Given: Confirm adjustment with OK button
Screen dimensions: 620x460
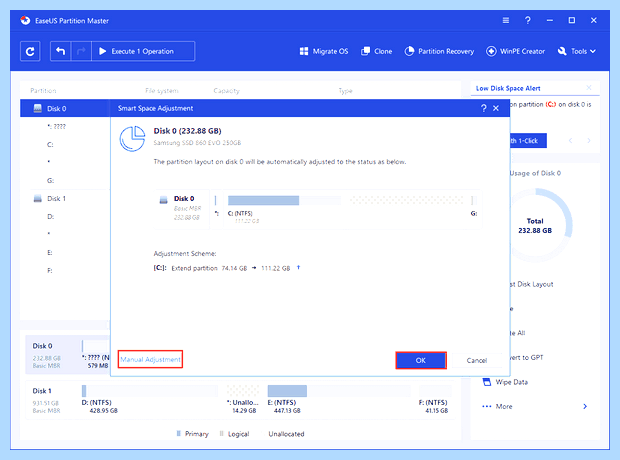Looking at the screenshot, I should (421, 360).
